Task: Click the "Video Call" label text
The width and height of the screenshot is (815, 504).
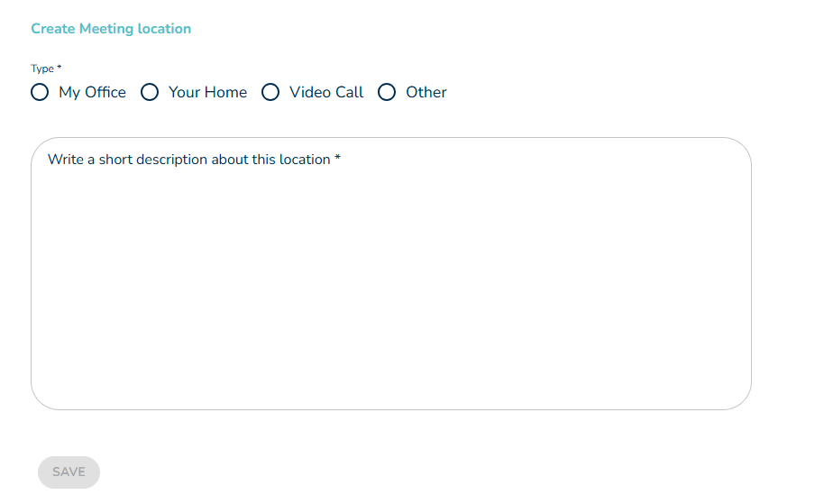Action: 326,92
